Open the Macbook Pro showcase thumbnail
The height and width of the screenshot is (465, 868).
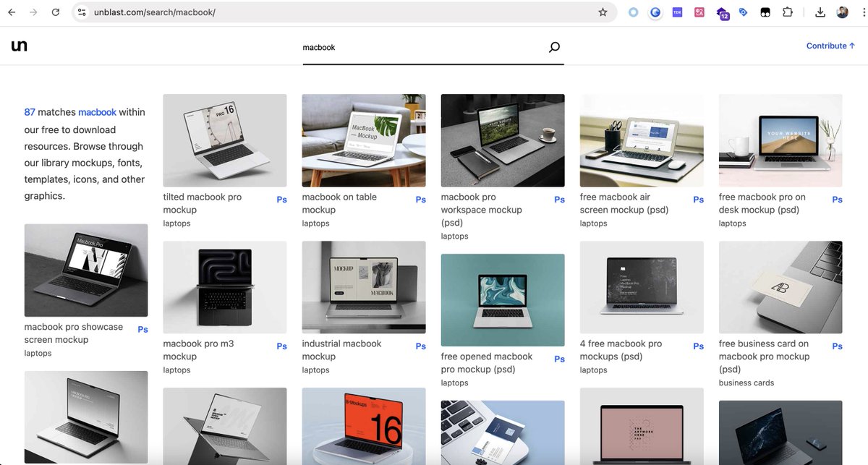[86, 270]
